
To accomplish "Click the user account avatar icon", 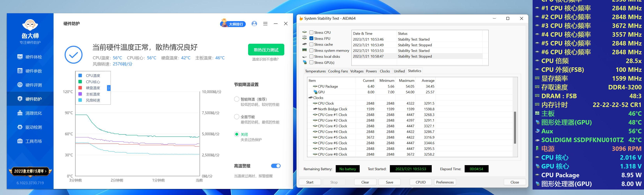I will pyautogui.click(x=254, y=24).
